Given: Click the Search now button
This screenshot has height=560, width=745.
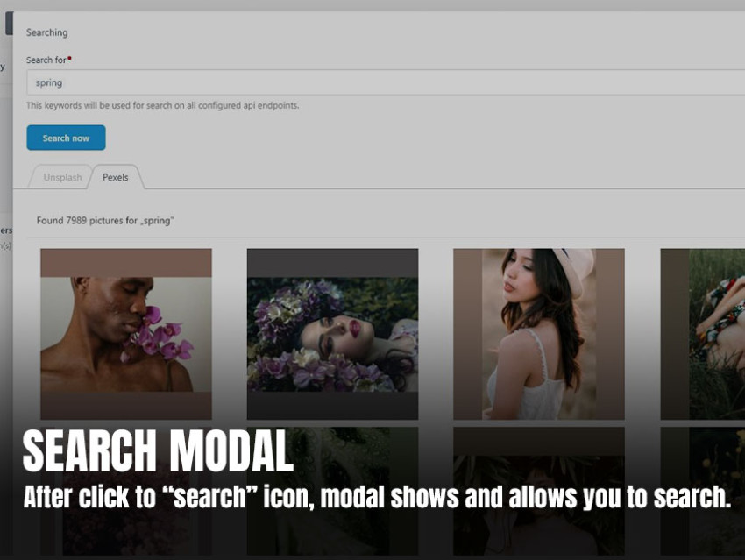Looking at the screenshot, I should pyautogui.click(x=66, y=138).
